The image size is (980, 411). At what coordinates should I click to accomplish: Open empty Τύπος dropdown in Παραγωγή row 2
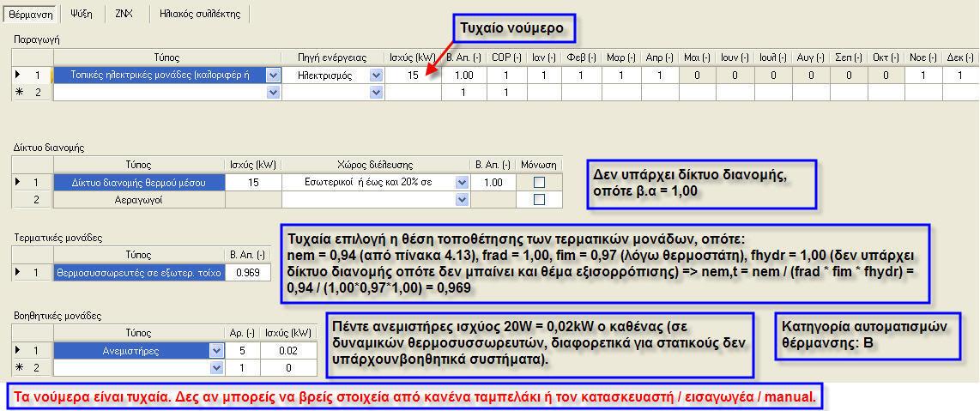coord(273,92)
